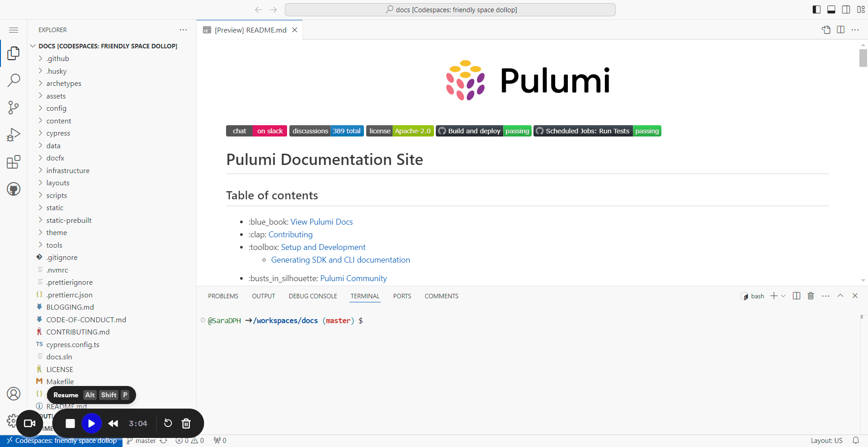This screenshot has width=868, height=447.
Task: Click the forwarded ports indicator in status bar
Action: click(220, 441)
